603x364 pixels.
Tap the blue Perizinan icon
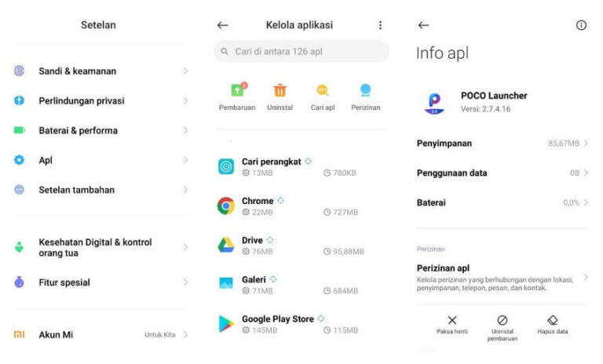pyautogui.click(x=365, y=90)
